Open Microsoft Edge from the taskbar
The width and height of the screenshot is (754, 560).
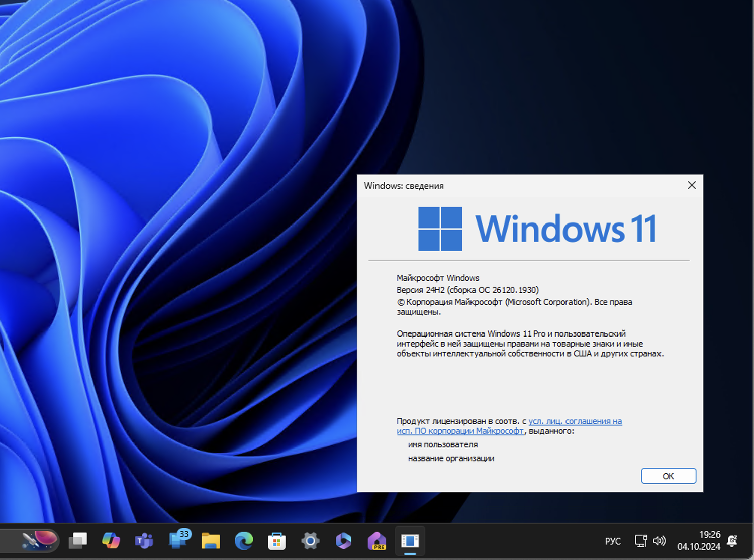[x=244, y=541]
